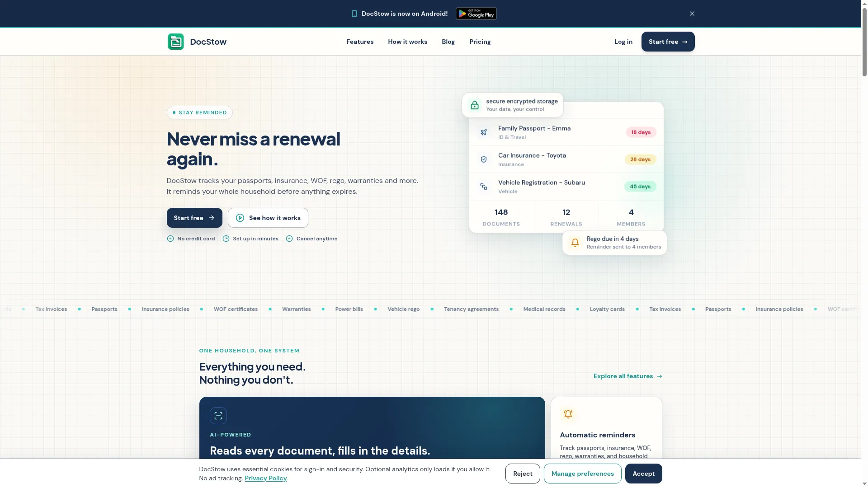The height and width of the screenshot is (488, 868).
Task: Click the DocStow logo icon
Action: (175, 42)
